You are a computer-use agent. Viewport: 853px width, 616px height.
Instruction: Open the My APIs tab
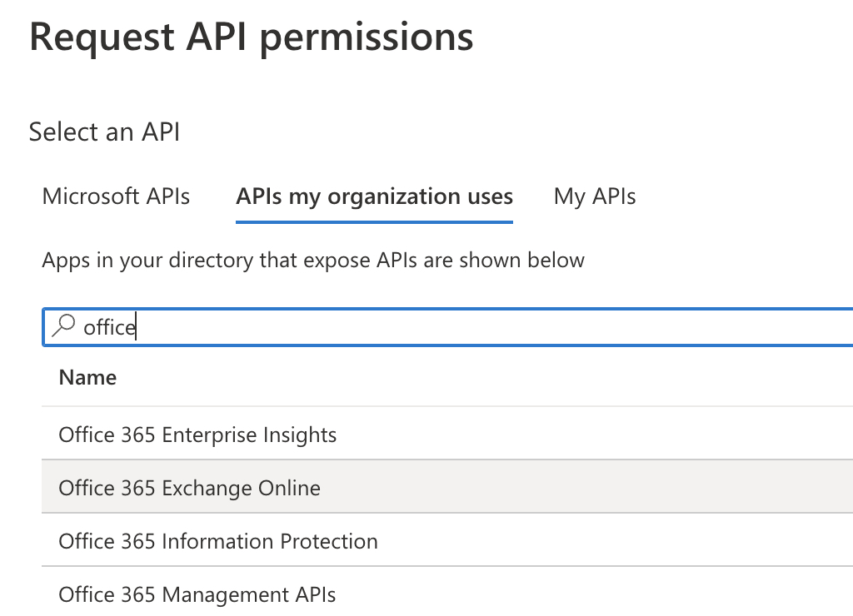click(x=595, y=196)
